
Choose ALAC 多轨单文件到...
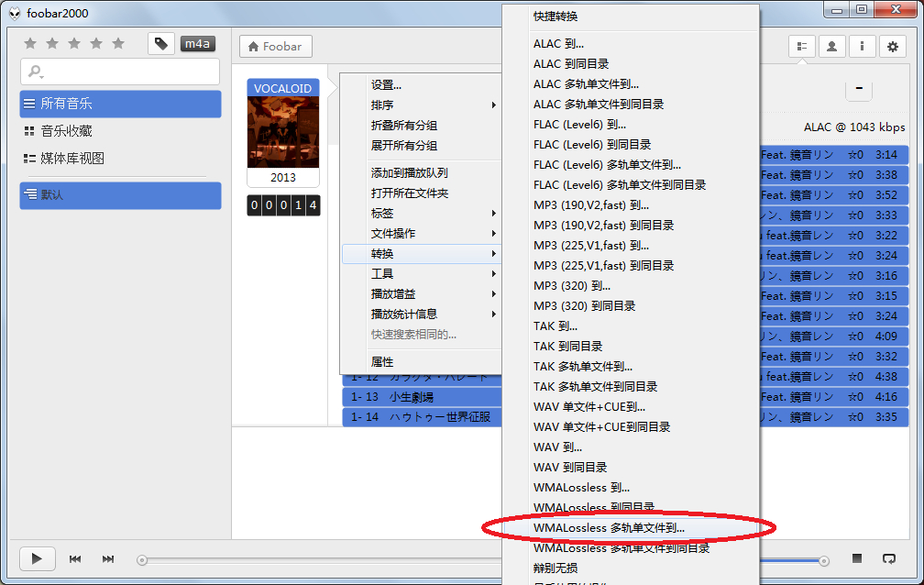631,83
